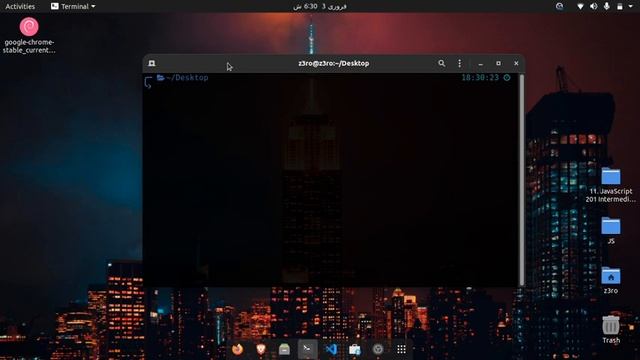Click the Wi-Fi network icon in top bar
Viewport: 640px width, 360px height.
tap(580, 6)
